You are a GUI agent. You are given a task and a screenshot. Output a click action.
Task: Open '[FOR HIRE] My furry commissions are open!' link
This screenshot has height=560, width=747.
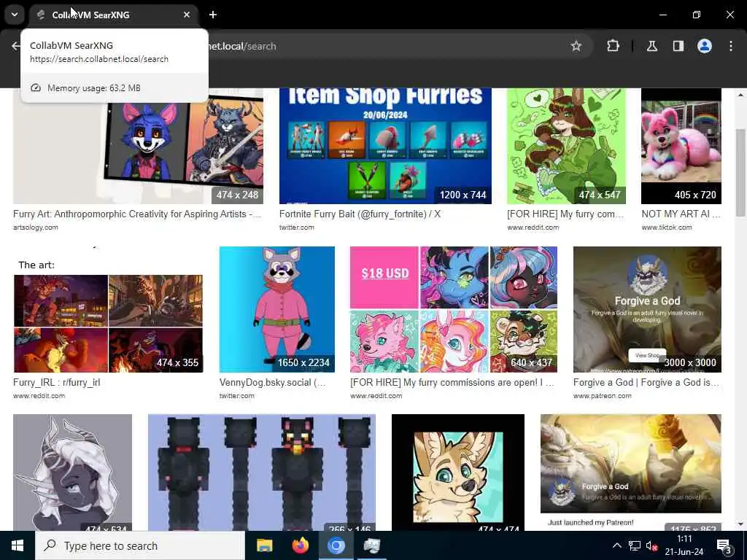pyautogui.click(x=452, y=382)
